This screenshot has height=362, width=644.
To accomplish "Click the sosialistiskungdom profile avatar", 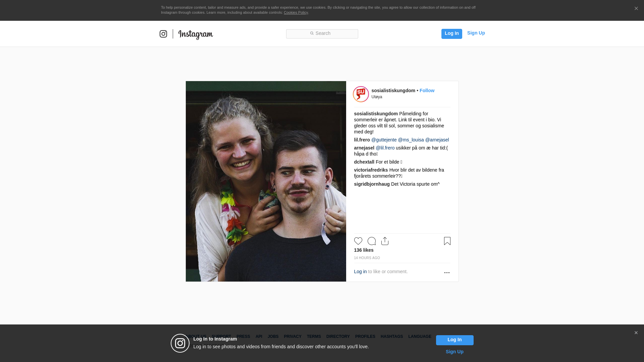I will pyautogui.click(x=361, y=94).
